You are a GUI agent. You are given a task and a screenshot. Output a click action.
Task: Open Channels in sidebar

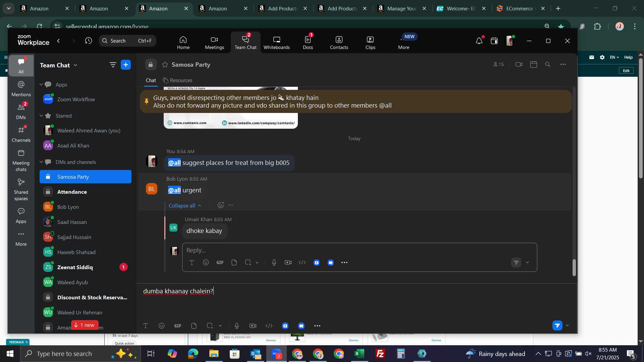pyautogui.click(x=21, y=134)
